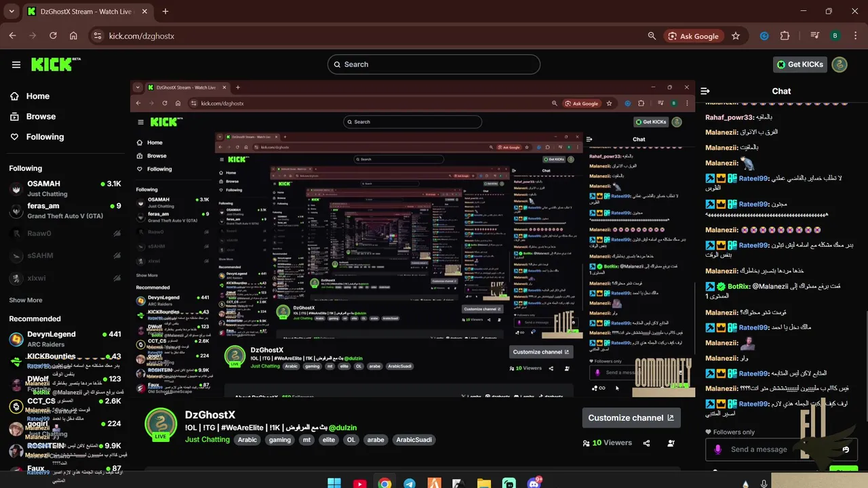Image resolution: width=868 pixels, height=488 pixels.
Task: Click the KICK logo
Action: [x=56, y=64]
